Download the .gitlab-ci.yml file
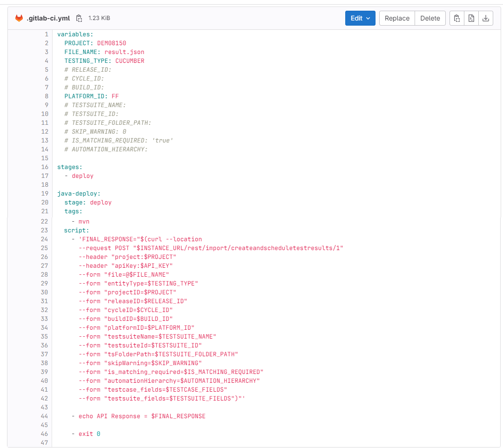 pos(485,18)
